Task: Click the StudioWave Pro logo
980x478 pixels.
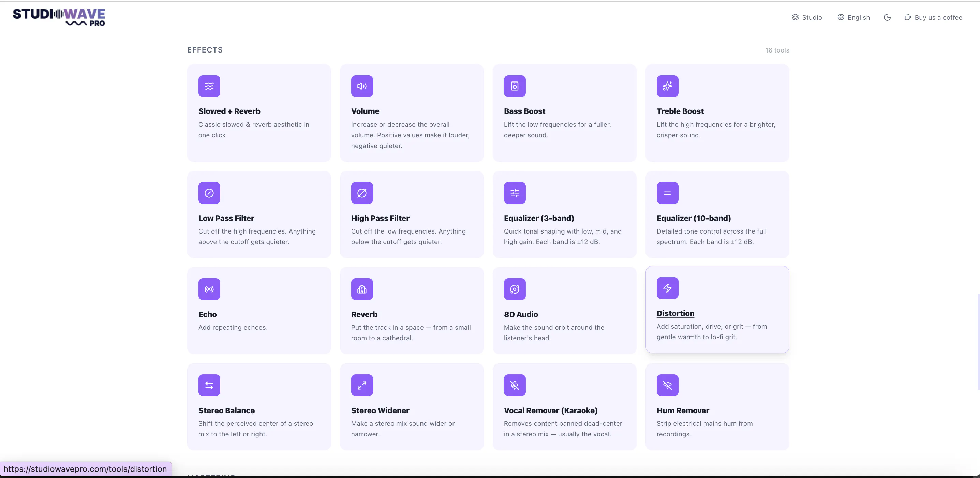Action: (59, 17)
